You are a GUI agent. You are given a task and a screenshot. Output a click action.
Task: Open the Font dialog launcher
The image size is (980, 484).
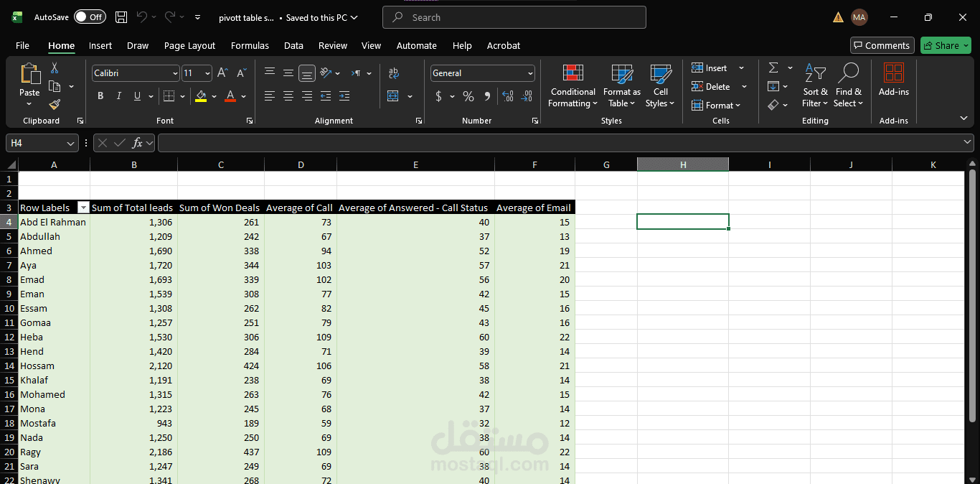point(250,121)
